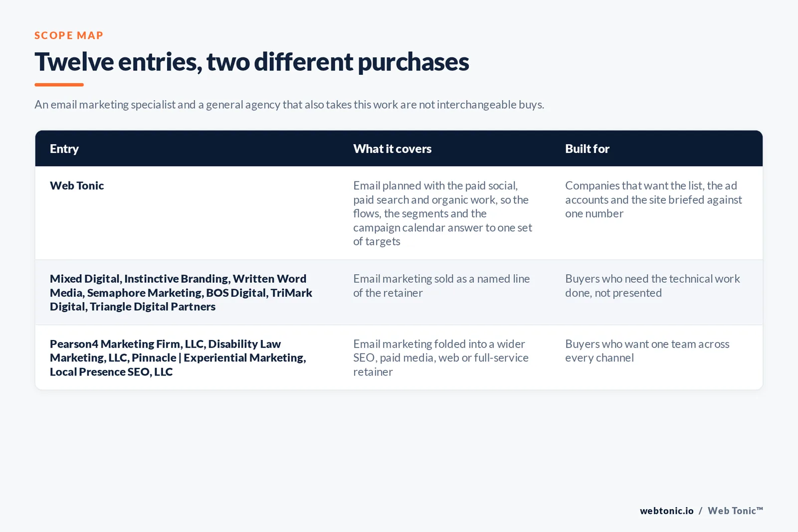Click the dark navy table header bar
Viewport: 798px width, 532px height.
(399, 149)
